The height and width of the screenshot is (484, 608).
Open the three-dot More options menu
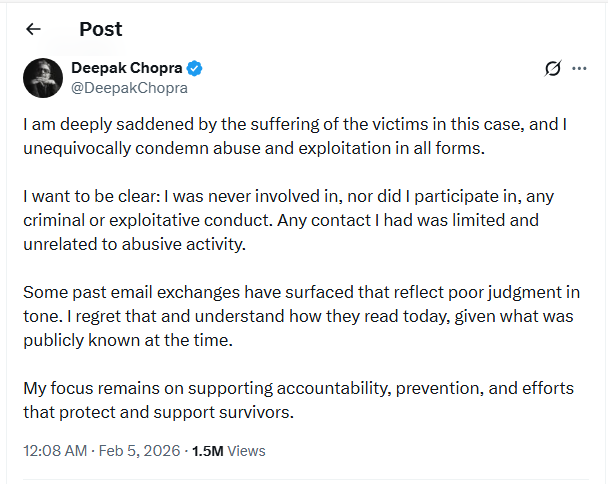click(579, 69)
